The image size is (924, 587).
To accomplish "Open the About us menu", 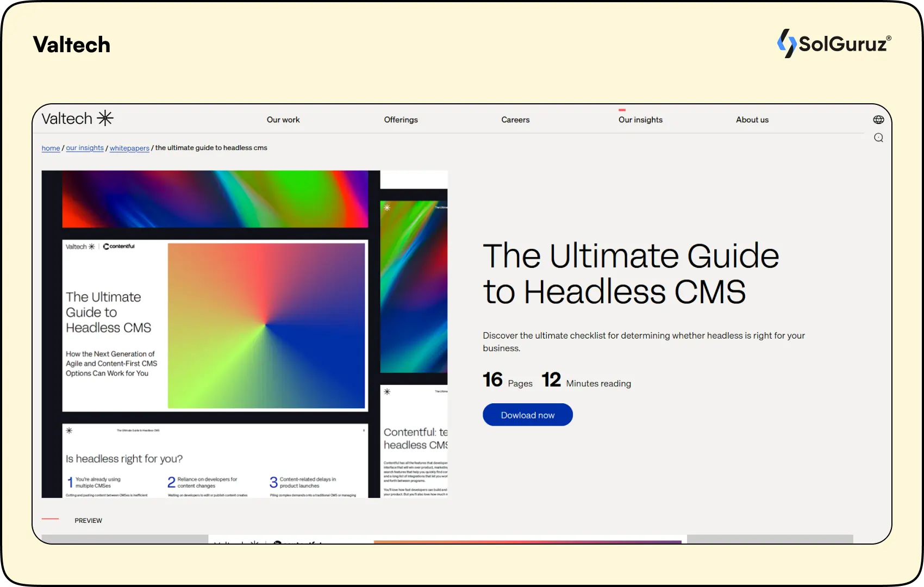I will point(752,120).
